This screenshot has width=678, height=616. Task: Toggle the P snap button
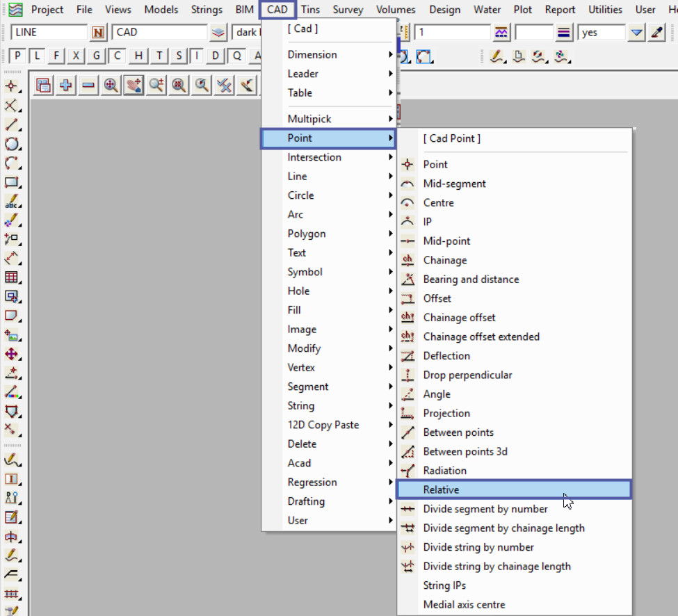[x=18, y=56]
